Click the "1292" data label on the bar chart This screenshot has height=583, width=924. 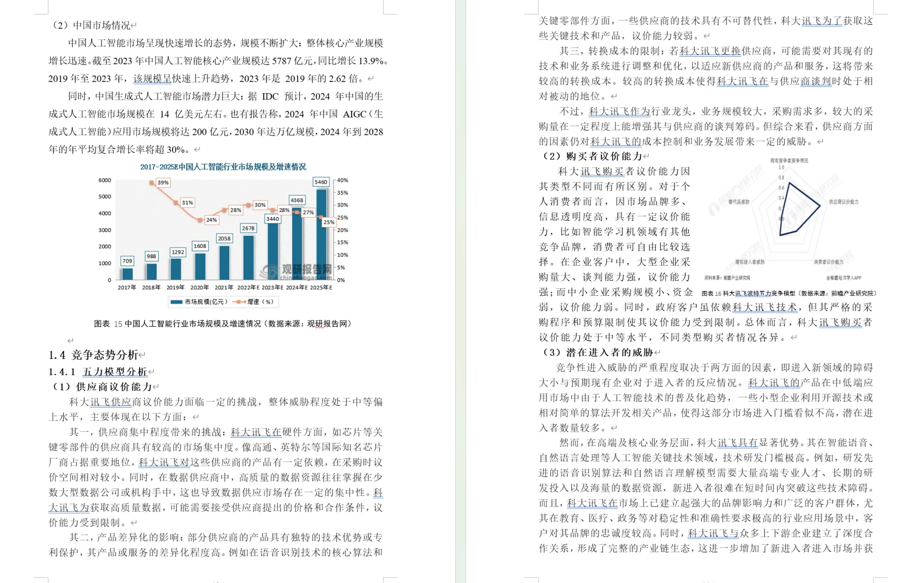[177, 252]
